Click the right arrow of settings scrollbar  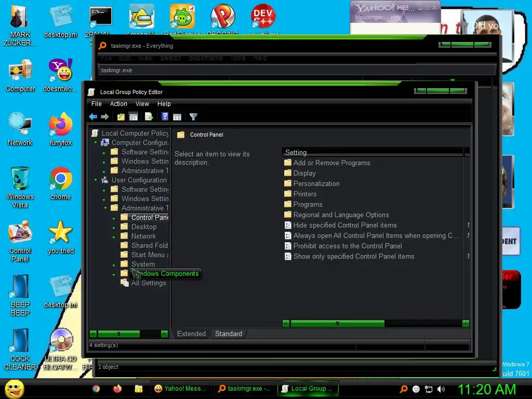tap(465, 323)
